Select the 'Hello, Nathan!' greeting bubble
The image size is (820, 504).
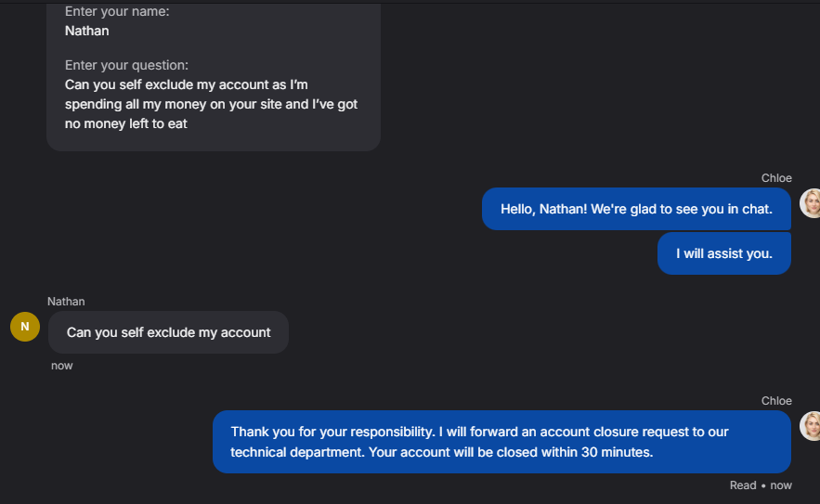[636, 209]
